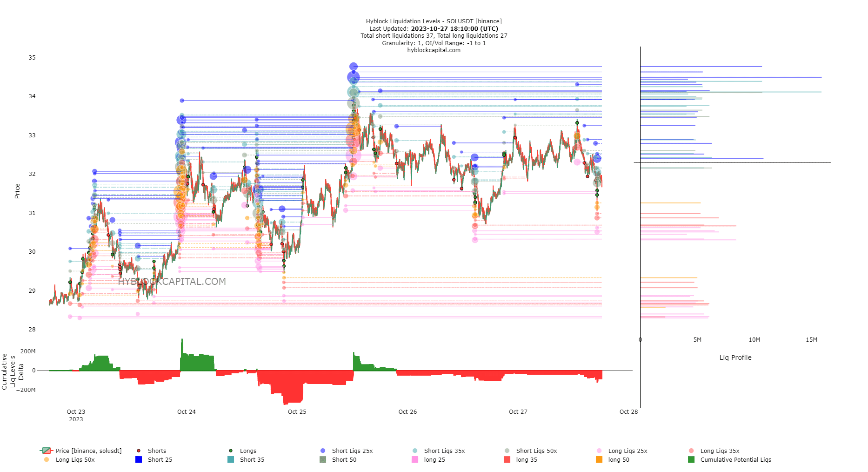
Task: Toggle Long Liqs 50x legend entry
Action: (x=69, y=459)
